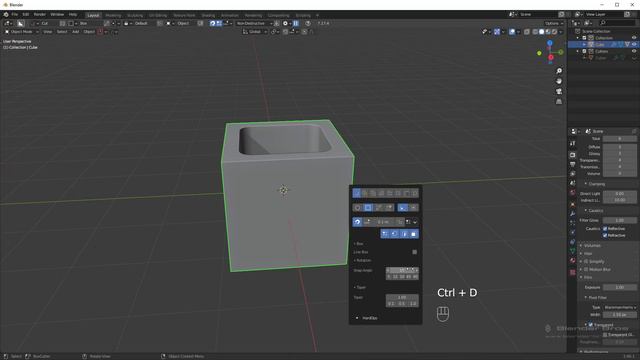The height and width of the screenshot is (360, 640).
Task: Open the Edit menu
Action: pyautogui.click(x=26, y=14)
